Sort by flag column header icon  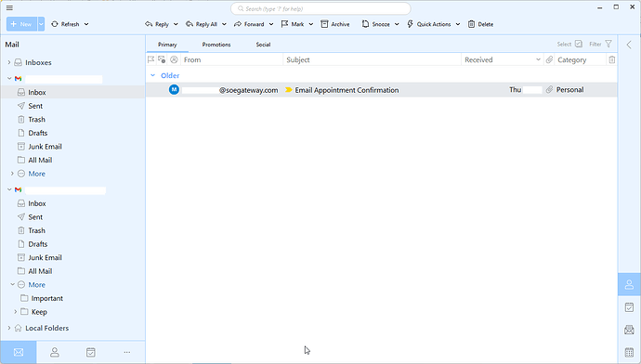pyautogui.click(x=150, y=59)
